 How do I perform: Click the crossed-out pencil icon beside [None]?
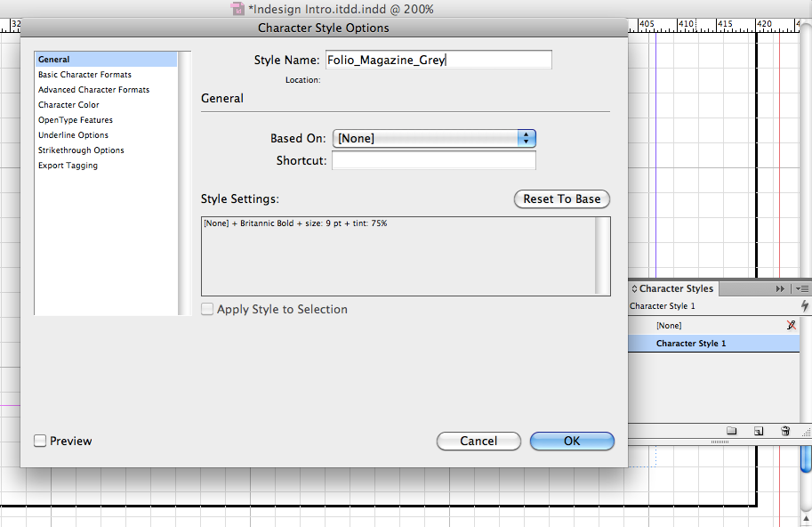791,325
